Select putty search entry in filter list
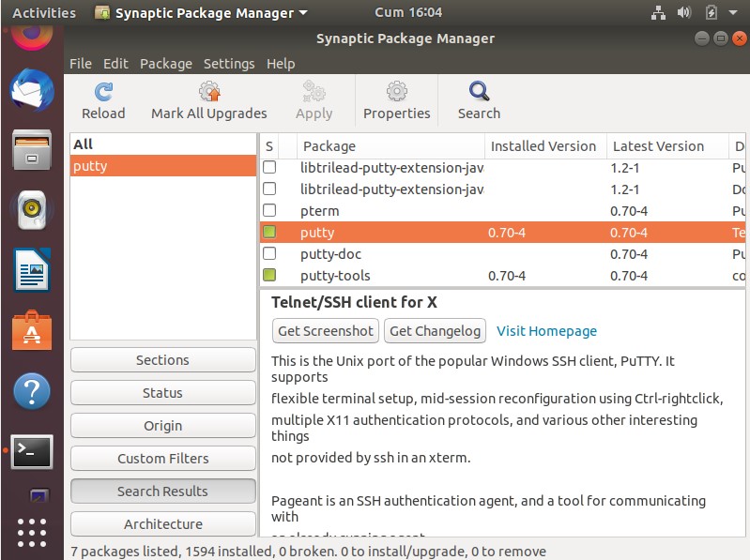The height and width of the screenshot is (560, 750). pos(163,166)
